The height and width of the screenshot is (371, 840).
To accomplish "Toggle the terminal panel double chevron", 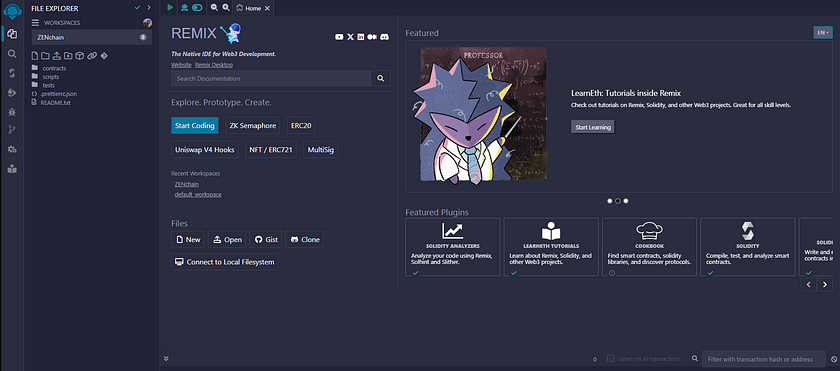I will pos(166,358).
